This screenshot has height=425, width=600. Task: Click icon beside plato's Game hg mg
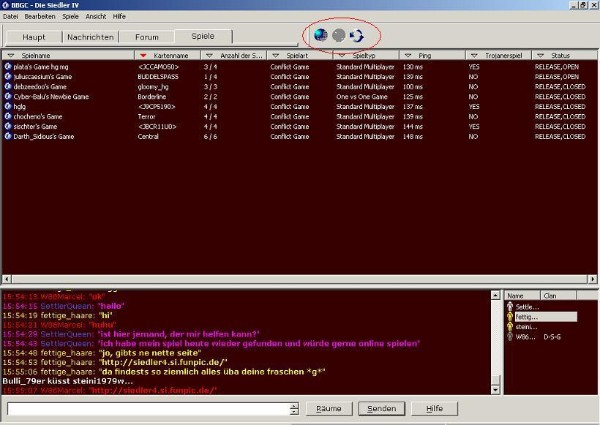tap(8, 67)
